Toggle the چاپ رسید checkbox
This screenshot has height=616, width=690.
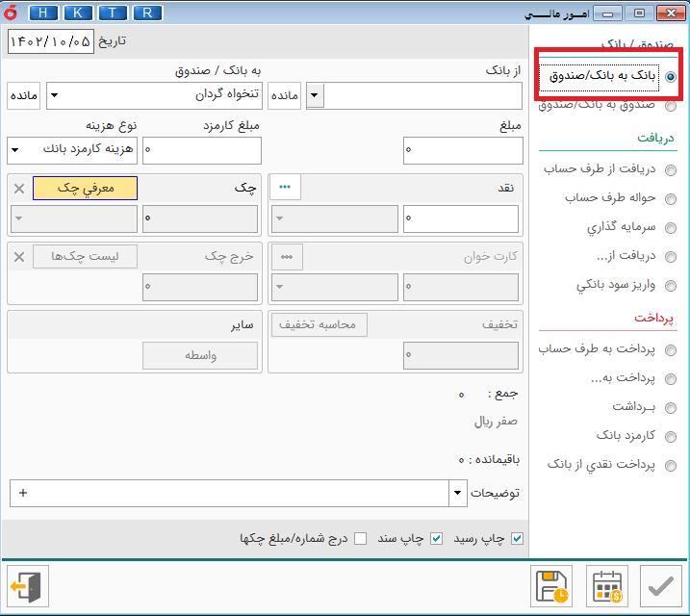pyautogui.click(x=518, y=538)
